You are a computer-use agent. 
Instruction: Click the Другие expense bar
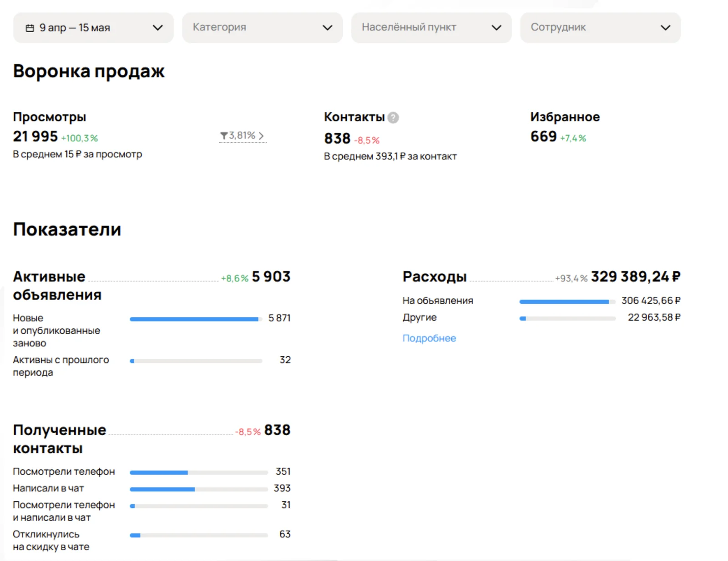click(567, 319)
